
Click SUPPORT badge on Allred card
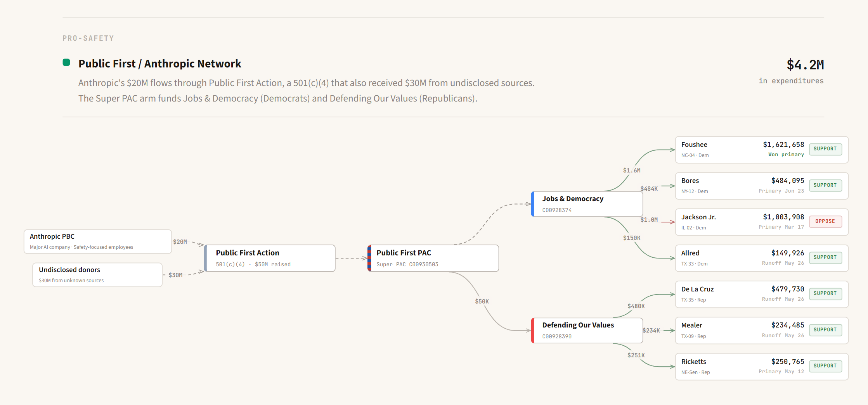(x=825, y=257)
